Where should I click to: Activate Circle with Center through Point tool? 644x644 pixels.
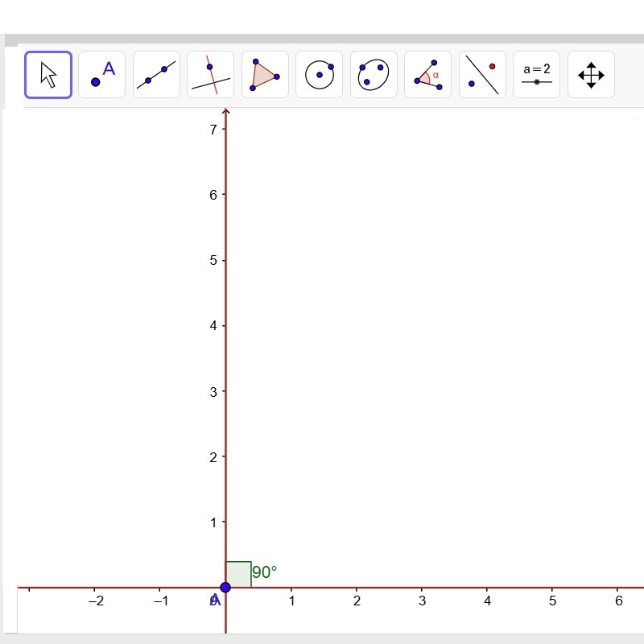pos(319,75)
